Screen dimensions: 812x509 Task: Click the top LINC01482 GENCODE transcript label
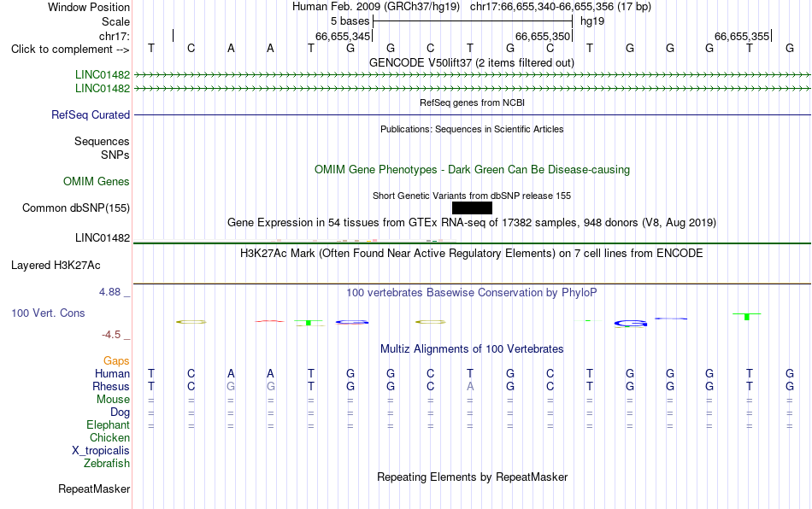click(103, 75)
